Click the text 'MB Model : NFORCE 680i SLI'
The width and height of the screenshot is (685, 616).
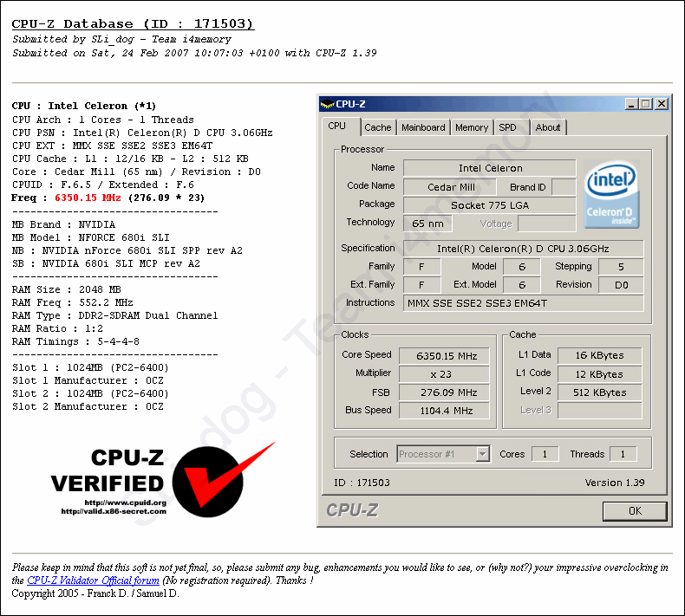click(x=90, y=237)
